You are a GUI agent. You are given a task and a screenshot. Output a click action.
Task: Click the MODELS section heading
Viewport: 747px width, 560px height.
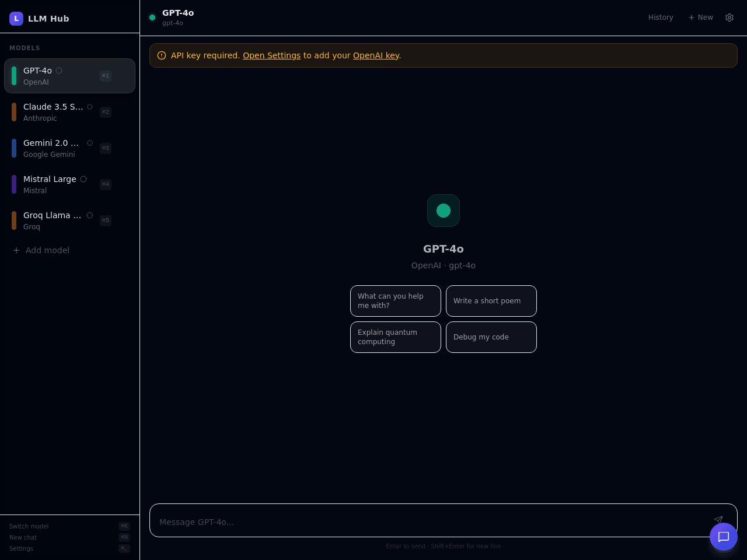(25, 48)
